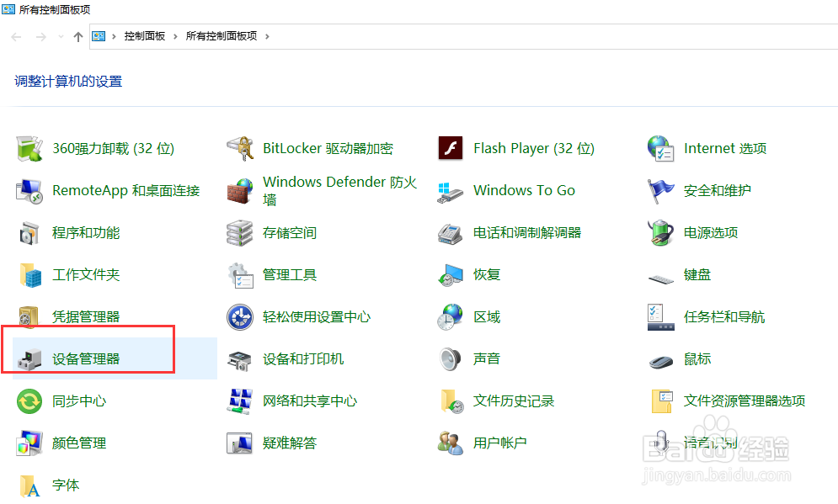Open the 用户帐户 link text
The height and width of the screenshot is (504, 838).
(x=499, y=443)
